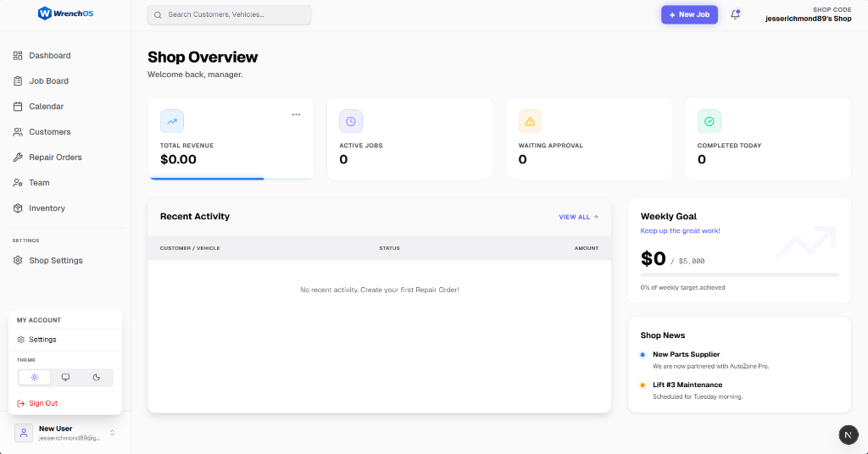This screenshot has height=454, width=868.
Task: Select the system theme option
Action: (65, 378)
